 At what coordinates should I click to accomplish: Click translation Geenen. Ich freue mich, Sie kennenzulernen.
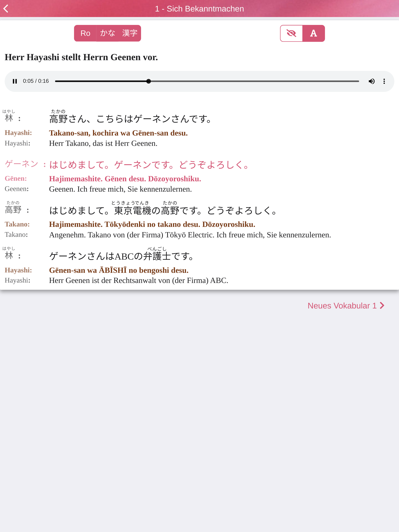(x=120, y=189)
